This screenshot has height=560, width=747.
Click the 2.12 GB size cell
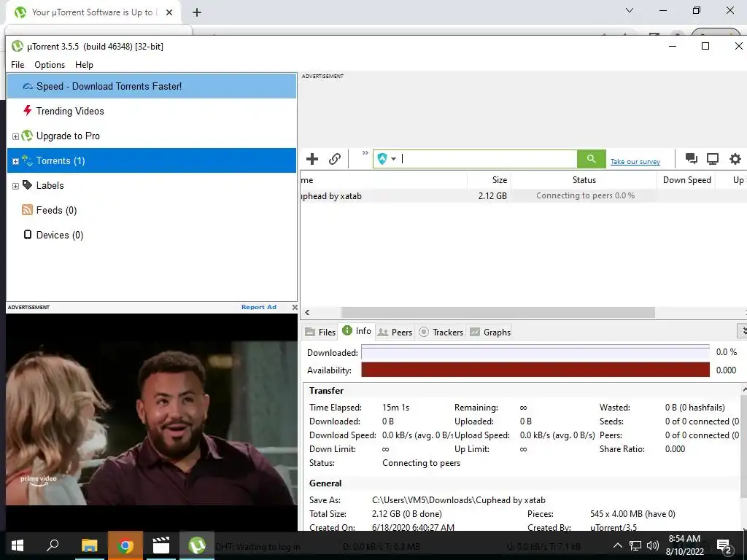click(492, 195)
